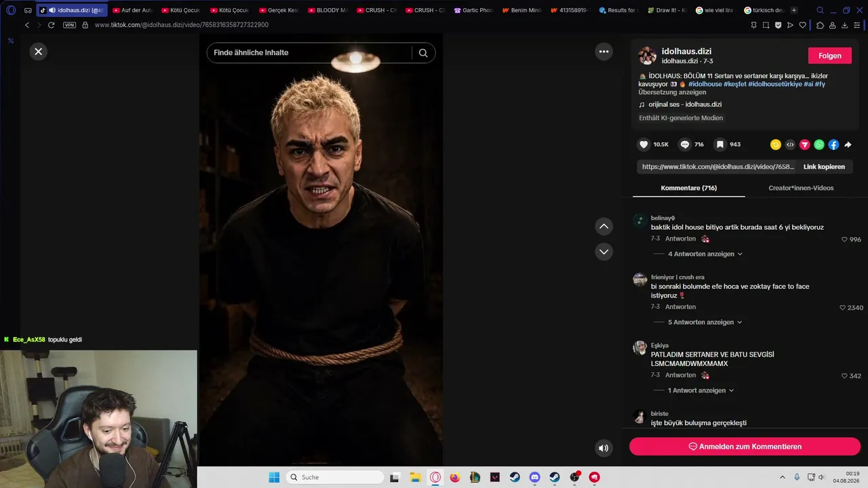Switch to the Draw It! tab

(x=667, y=10)
